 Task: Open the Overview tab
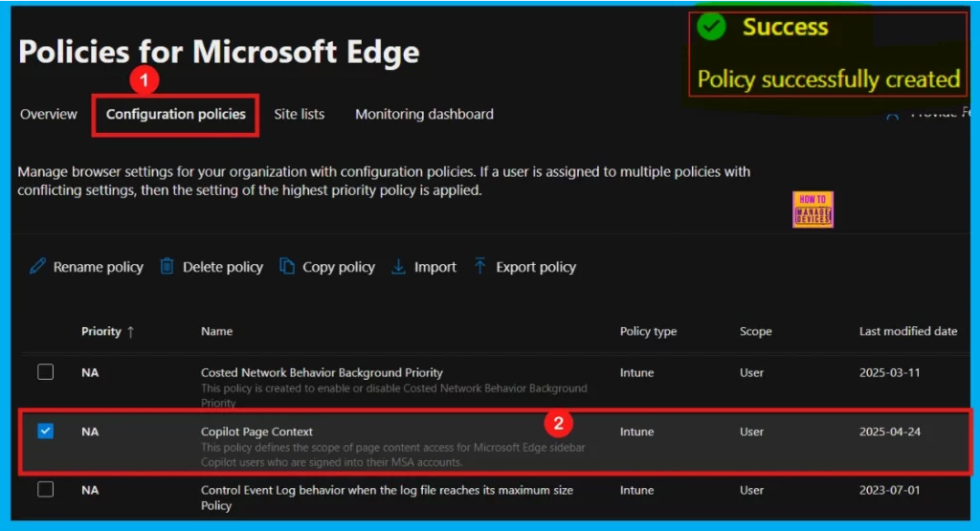coord(48,114)
